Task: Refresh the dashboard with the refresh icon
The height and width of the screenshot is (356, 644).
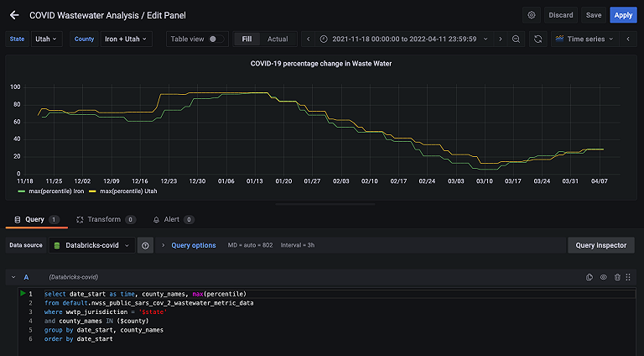Action: pos(538,39)
